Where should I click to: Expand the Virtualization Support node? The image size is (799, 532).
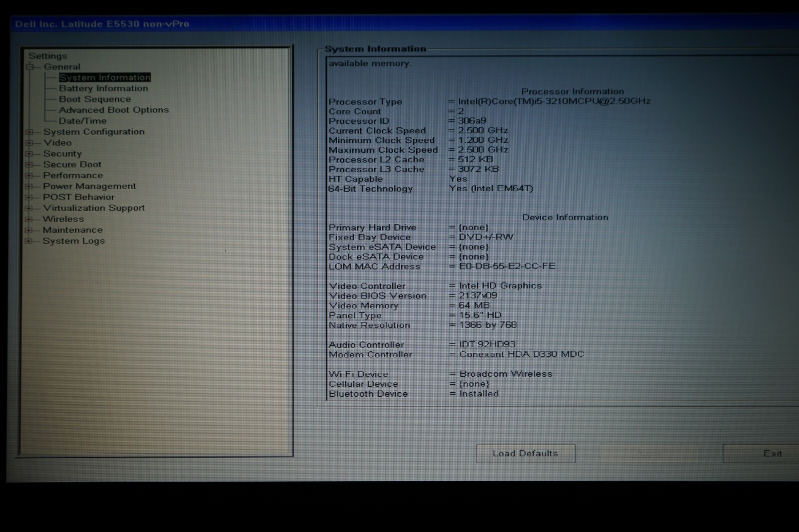click(29, 209)
